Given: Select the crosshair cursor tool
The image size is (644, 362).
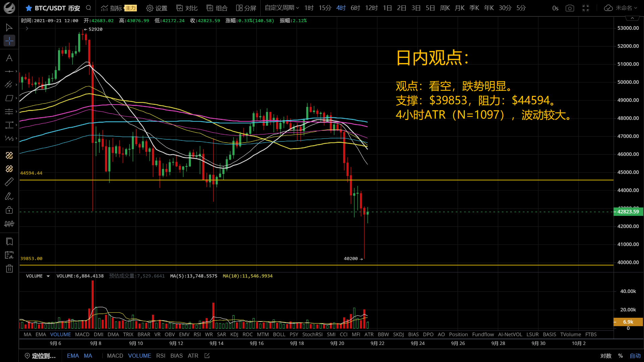Looking at the screenshot, I should 9,41.
